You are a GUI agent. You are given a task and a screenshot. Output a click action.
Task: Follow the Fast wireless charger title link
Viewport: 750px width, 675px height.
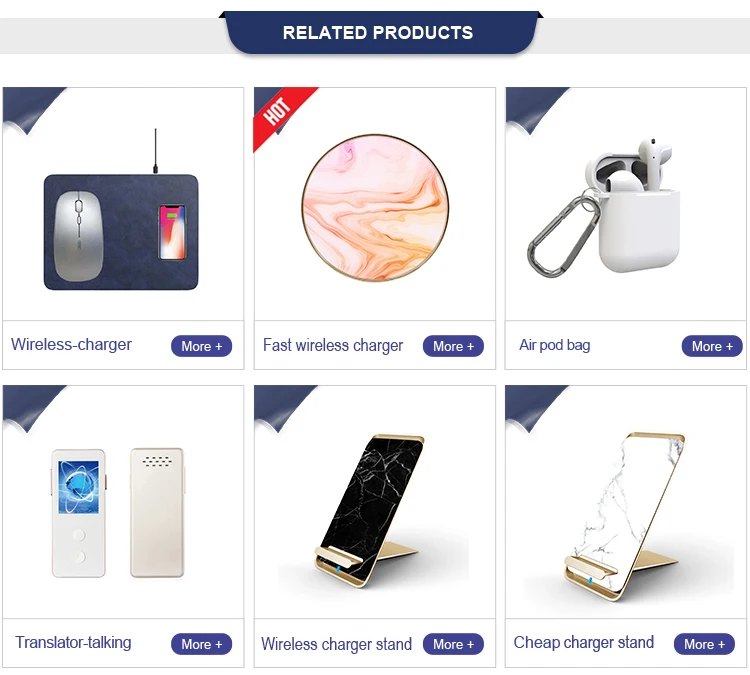(x=333, y=345)
